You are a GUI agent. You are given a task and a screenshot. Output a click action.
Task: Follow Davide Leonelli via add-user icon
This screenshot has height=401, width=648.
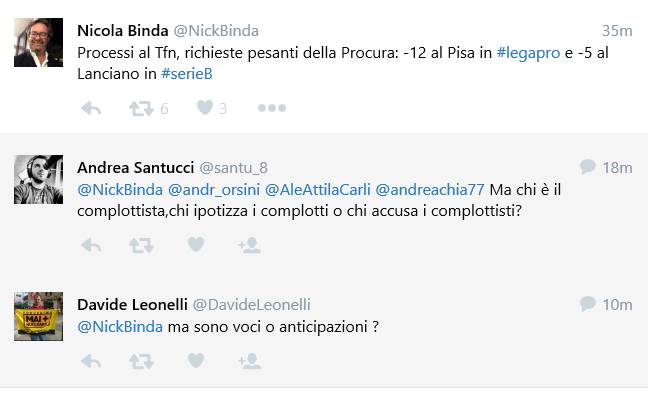(x=249, y=361)
